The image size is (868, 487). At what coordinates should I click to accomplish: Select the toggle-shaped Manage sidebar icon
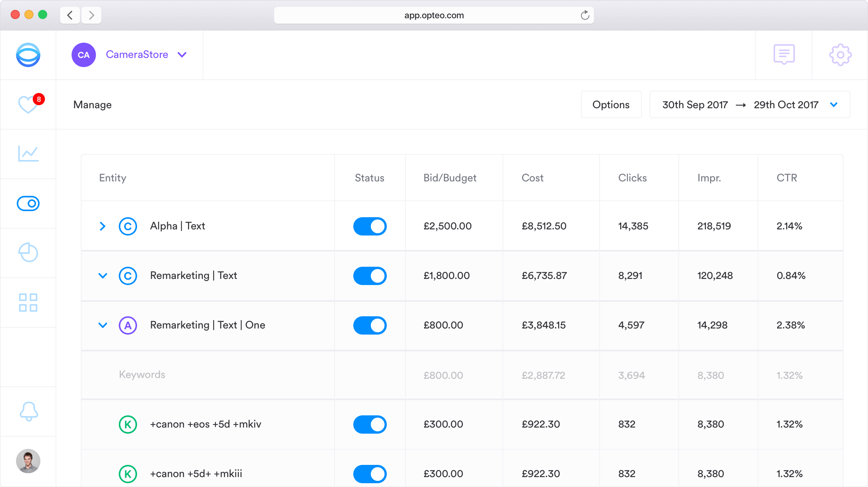[28, 203]
